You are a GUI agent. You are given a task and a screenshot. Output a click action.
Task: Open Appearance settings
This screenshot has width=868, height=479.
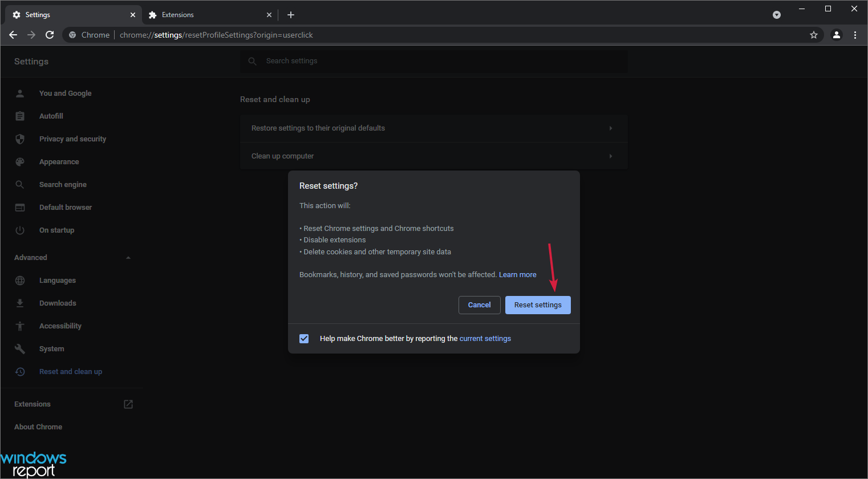point(59,161)
